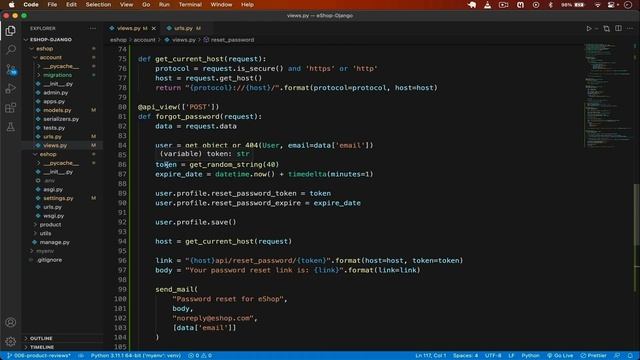
Task: Open the Accounts menu icon
Action: (x=11, y=322)
